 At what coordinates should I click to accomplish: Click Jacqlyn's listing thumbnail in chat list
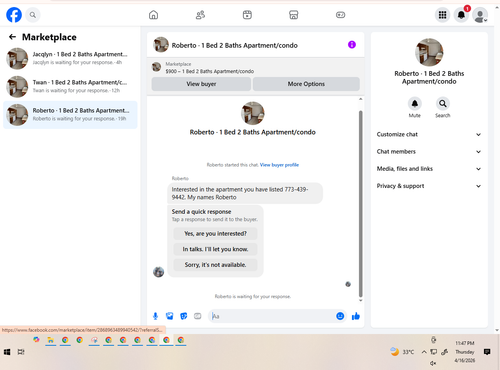pos(17,58)
